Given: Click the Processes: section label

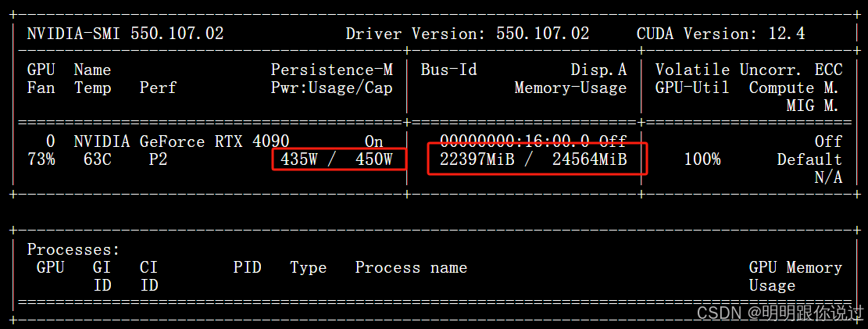Looking at the screenshot, I should click(73, 250).
